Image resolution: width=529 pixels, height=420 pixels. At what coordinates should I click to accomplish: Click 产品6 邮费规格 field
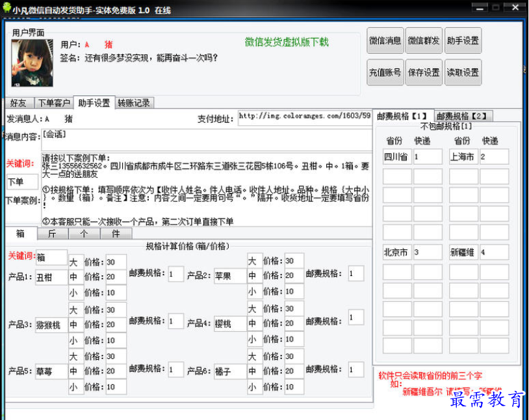(x=356, y=370)
